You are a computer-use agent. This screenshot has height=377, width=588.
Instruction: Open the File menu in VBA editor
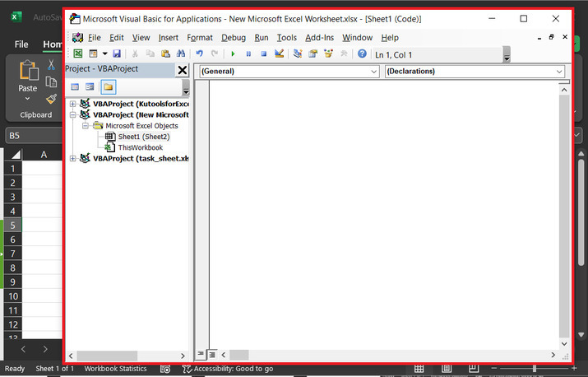coord(95,38)
